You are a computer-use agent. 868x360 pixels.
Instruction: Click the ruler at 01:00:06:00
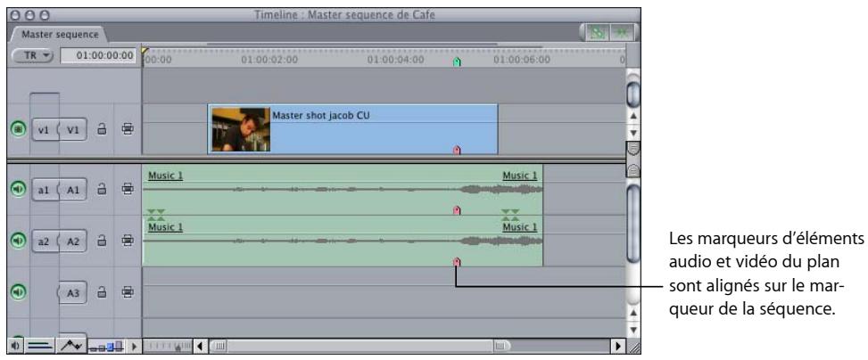[x=522, y=60]
